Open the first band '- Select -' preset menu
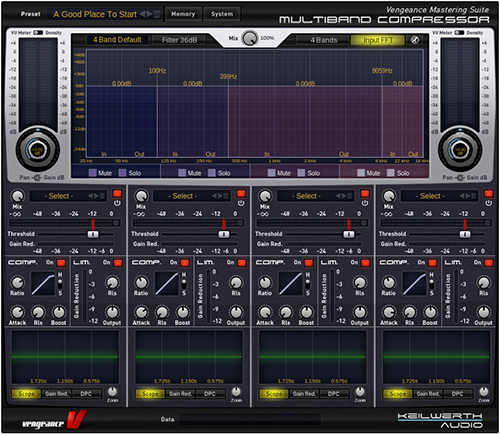 59,196
